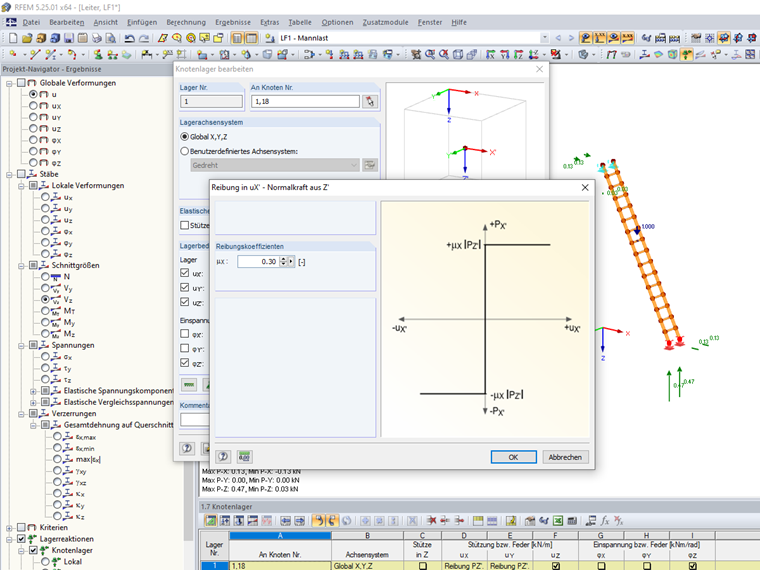Click the view in Z direction icon
Screen dimensions: 760x570
click(x=519, y=54)
